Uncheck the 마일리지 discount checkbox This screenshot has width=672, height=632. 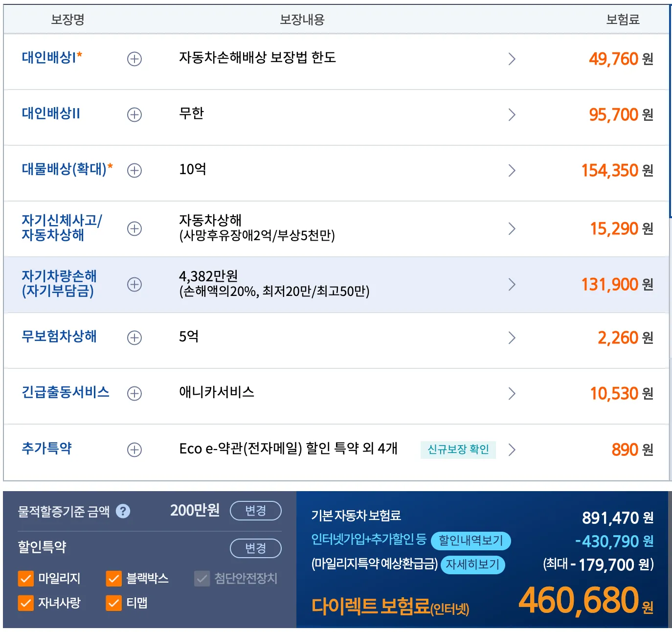click(25, 579)
